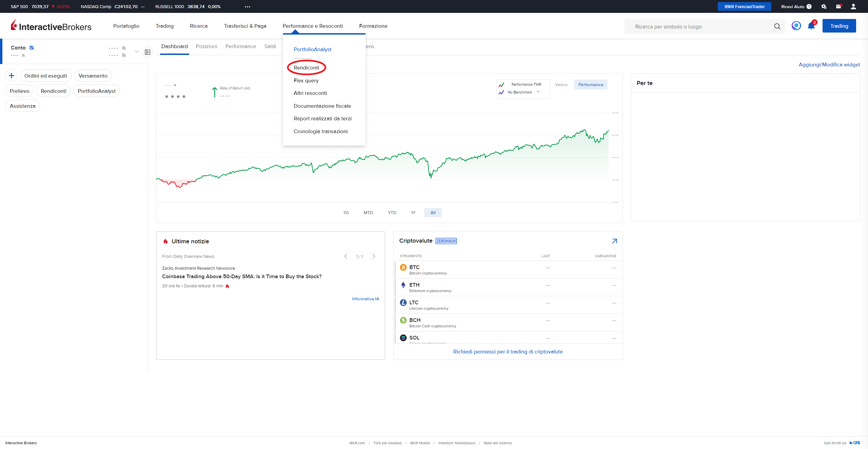Collapse the account side panel icon
Screen dimensions: 868x449
click(x=148, y=52)
